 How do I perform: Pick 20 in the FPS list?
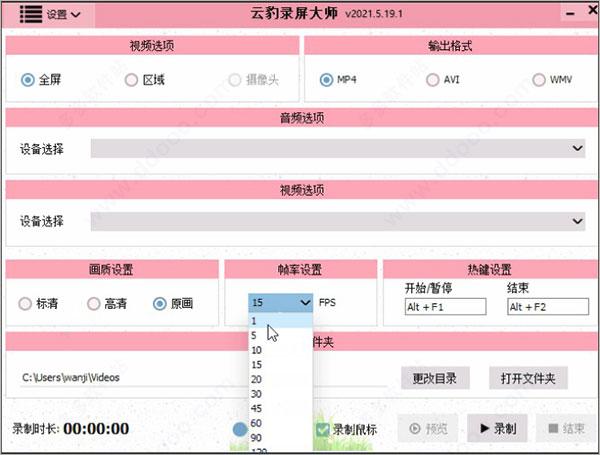coord(280,379)
